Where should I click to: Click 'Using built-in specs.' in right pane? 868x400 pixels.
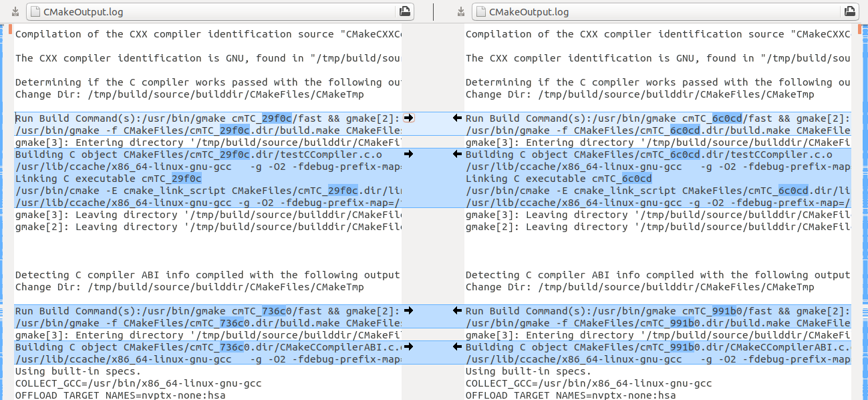528,371
